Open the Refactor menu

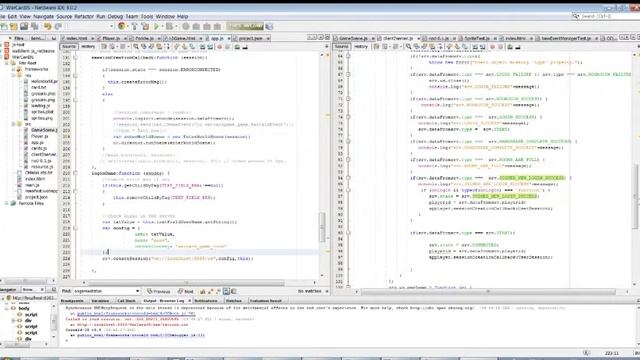[84, 16]
